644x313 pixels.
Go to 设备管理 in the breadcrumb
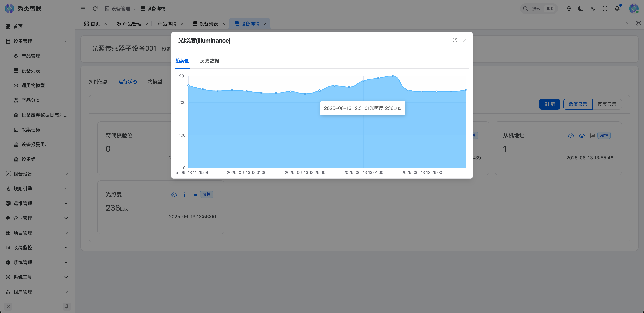click(x=121, y=9)
